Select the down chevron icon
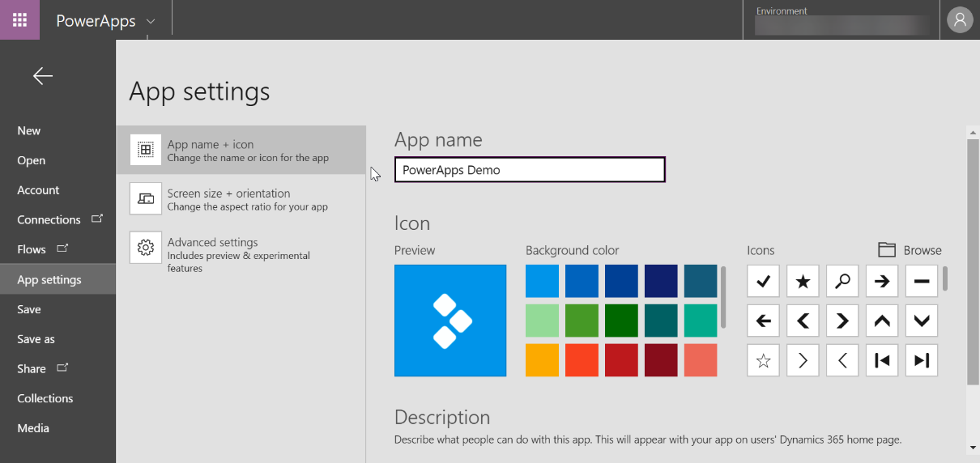Image resolution: width=980 pixels, height=463 pixels. [922, 321]
